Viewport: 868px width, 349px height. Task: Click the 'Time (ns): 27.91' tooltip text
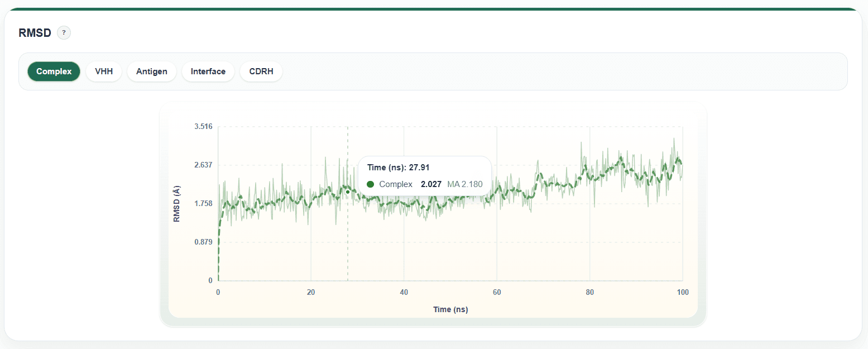point(399,167)
